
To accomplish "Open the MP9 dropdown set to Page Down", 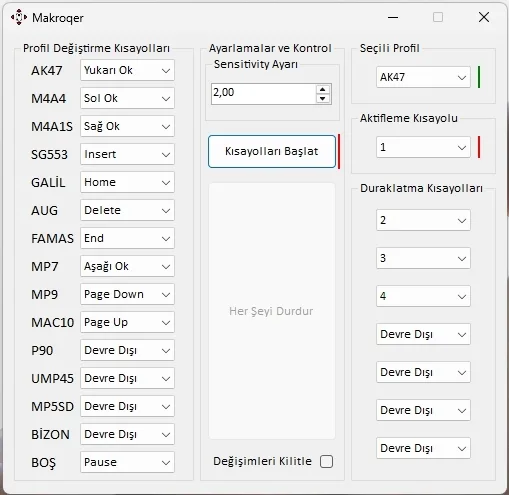I will click(x=127, y=294).
